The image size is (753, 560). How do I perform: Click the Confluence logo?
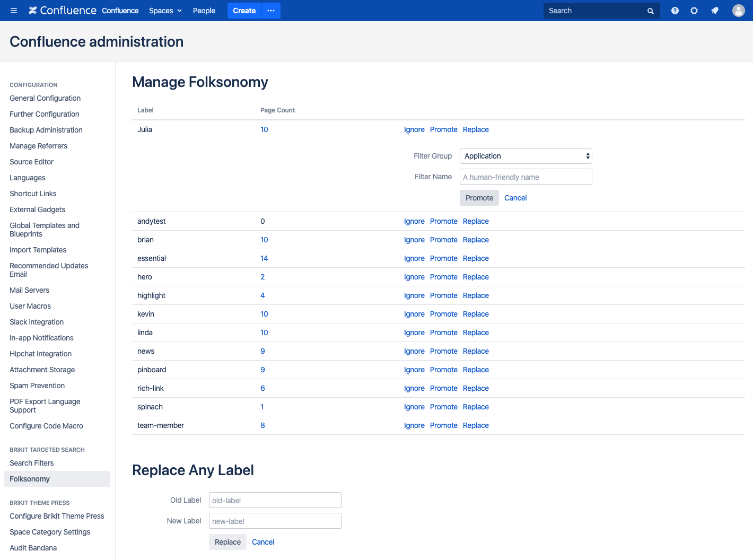click(63, 11)
